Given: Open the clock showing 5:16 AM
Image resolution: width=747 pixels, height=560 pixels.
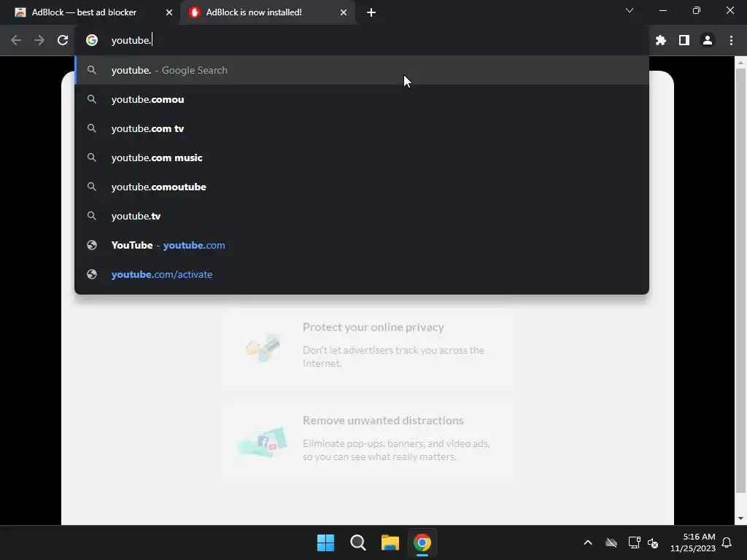Looking at the screenshot, I should point(693,542).
